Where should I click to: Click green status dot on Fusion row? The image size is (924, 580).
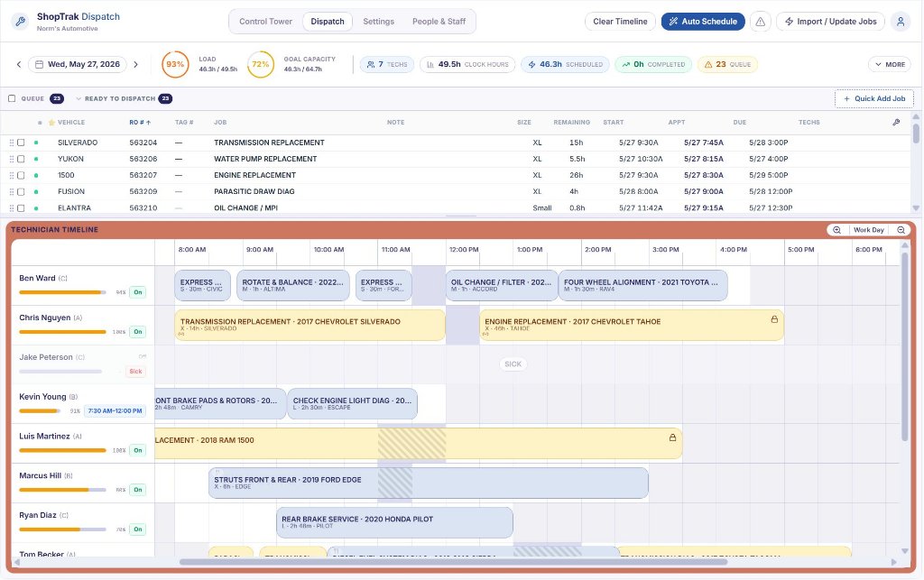coord(36,191)
